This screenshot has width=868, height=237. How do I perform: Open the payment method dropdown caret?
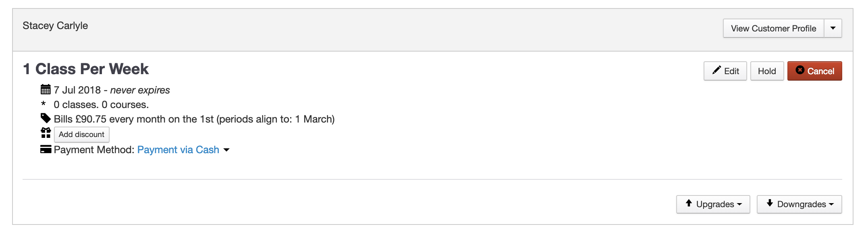[226, 150]
